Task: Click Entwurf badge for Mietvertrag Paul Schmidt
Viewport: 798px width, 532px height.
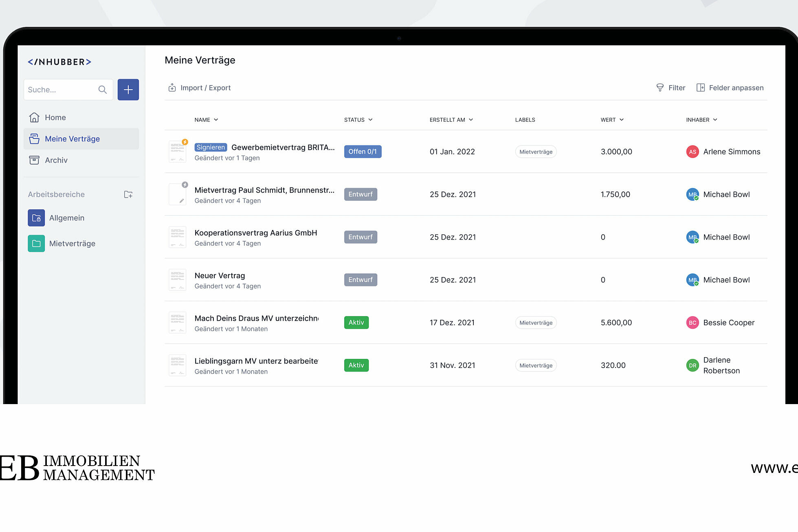Action: 361,194
